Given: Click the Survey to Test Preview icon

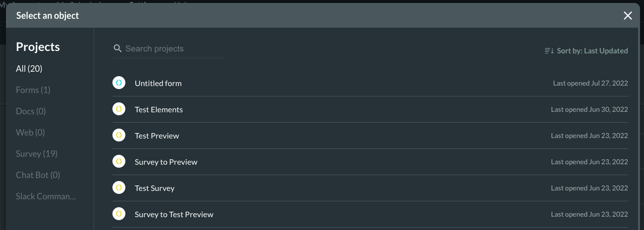Looking at the screenshot, I should click(x=118, y=214).
